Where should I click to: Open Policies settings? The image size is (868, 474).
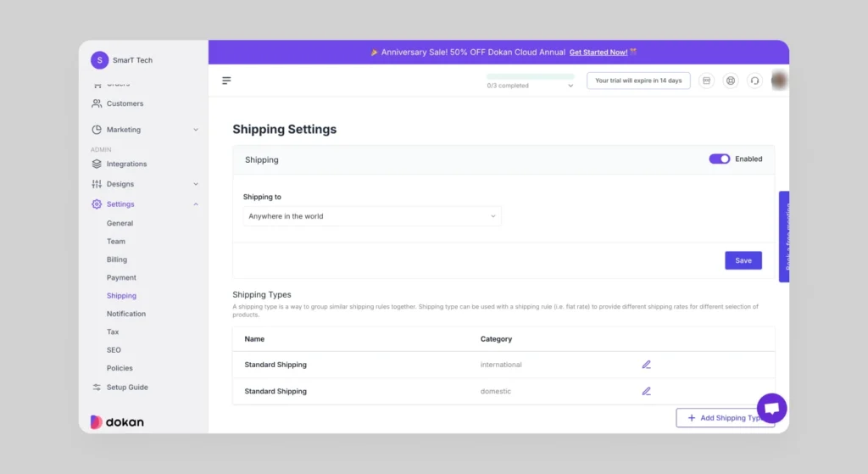click(x=120, y=368)
